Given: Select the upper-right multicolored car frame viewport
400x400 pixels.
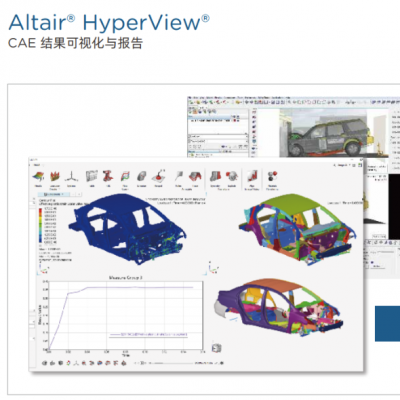Looking at the screenshot, I should (297, 230).
